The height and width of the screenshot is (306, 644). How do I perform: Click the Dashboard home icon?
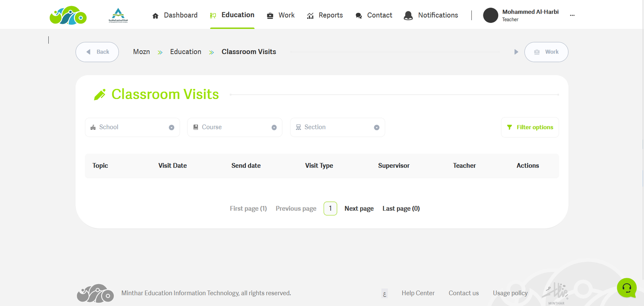pyautogui.click(x=155, y=16)
